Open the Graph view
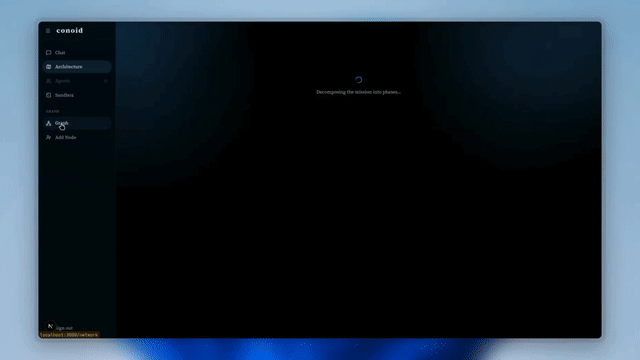The width and height of the screenshot is (640, 360). click(77, 123)
